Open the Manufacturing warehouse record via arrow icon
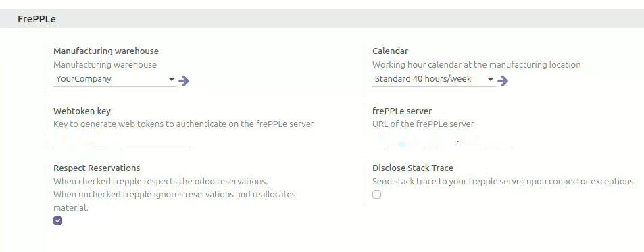This screenshot has height=252, width=644. coord(184,81)
